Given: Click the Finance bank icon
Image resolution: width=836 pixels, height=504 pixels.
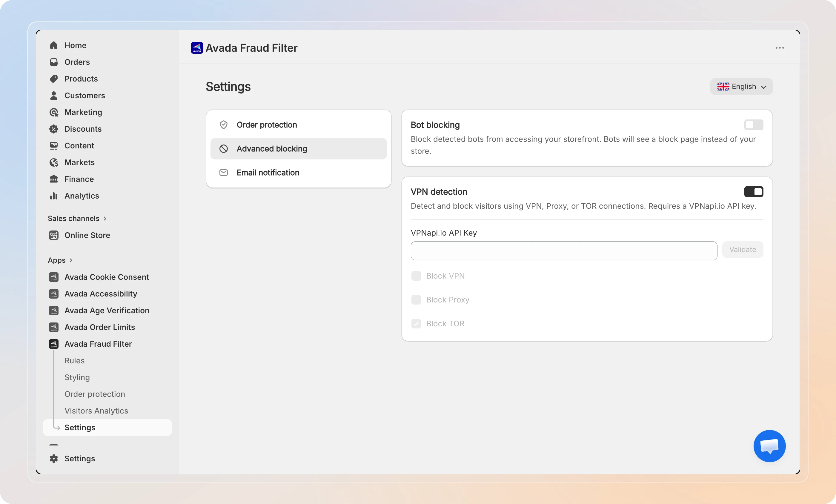Looking at the screenshot, I should click(x=54, y=179).
